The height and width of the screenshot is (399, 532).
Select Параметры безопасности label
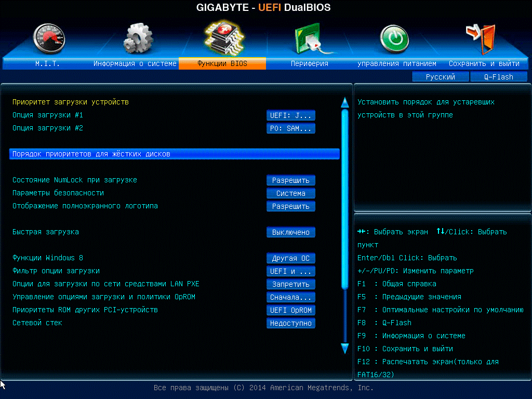coord(58,193)
